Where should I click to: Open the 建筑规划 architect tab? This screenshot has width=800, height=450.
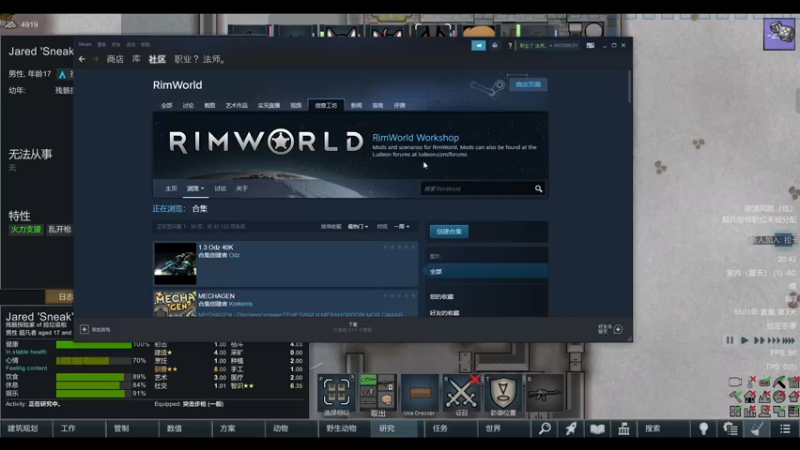click(x=27, y=429)
